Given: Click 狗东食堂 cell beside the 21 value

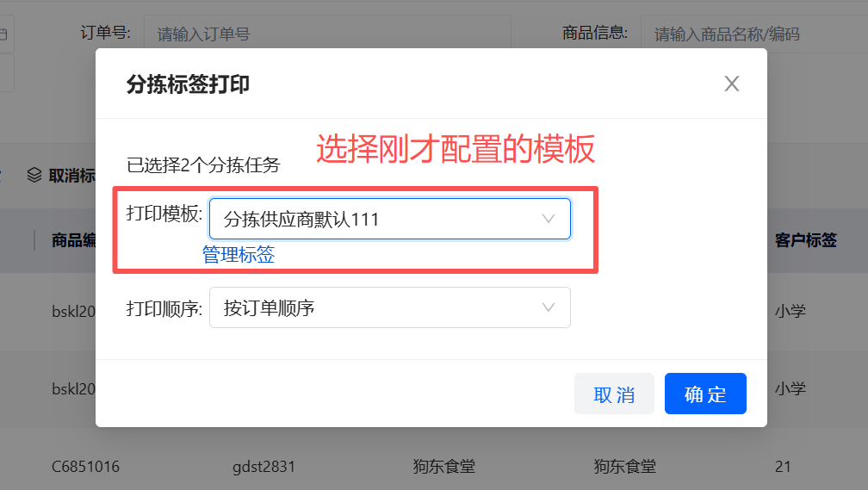Looking at the screenshot, I should tap(624, 467).
